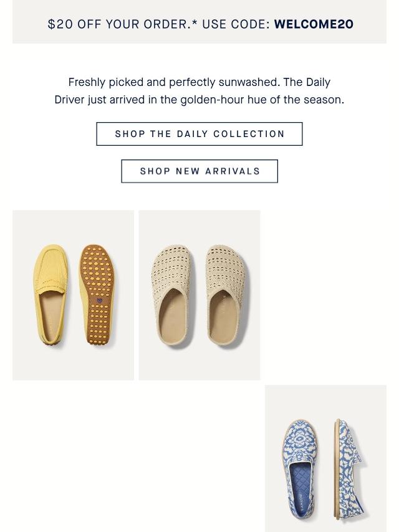The image size is (399, 532).
Task: Click the yellow loafer shown from above
Action: click(x=51, y=293)
